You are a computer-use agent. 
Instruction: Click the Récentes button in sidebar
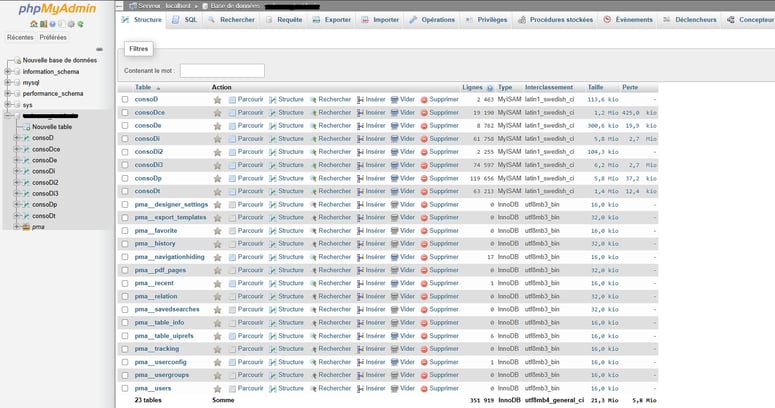point(20,38)
